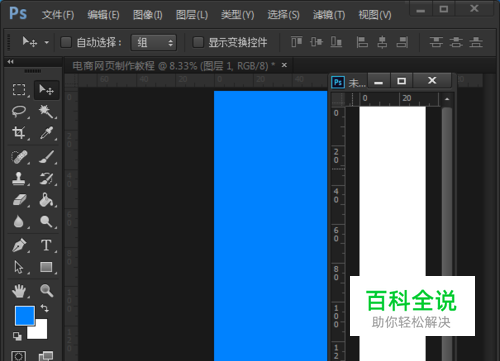Viewport: 500px width, 361px height.
Task: Collapse the toolbox with double-arrow
Action: [10, 62]
